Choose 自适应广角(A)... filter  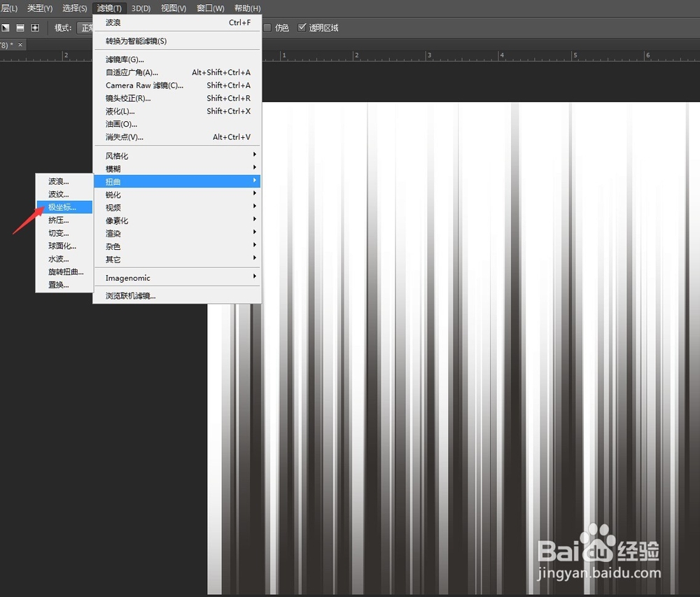(177, 72)
